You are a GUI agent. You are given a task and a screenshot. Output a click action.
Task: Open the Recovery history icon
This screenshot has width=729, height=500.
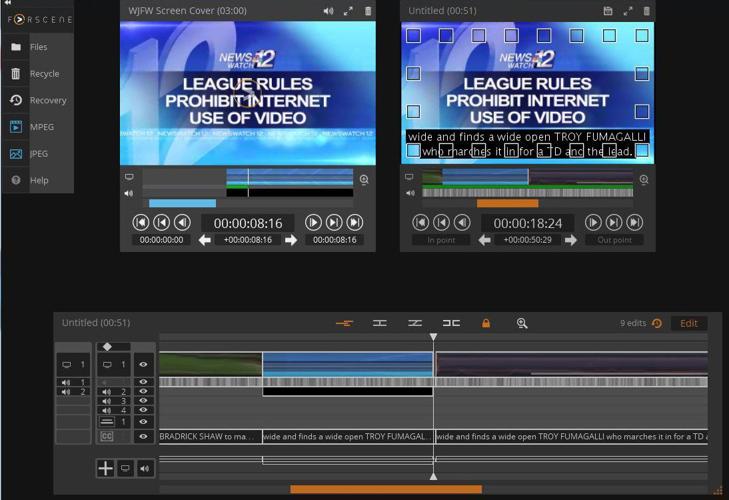pos(16,100)
